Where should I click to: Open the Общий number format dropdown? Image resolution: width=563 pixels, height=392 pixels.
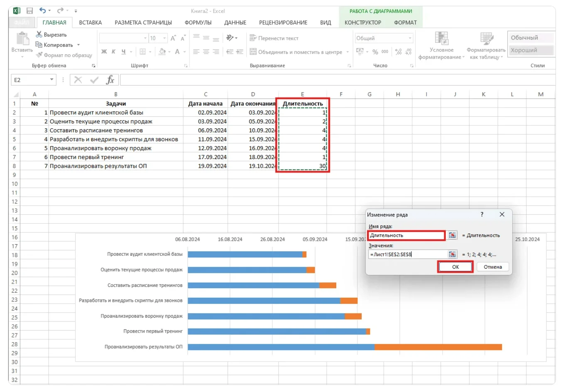pyautogui.click(x=410, y=38)
